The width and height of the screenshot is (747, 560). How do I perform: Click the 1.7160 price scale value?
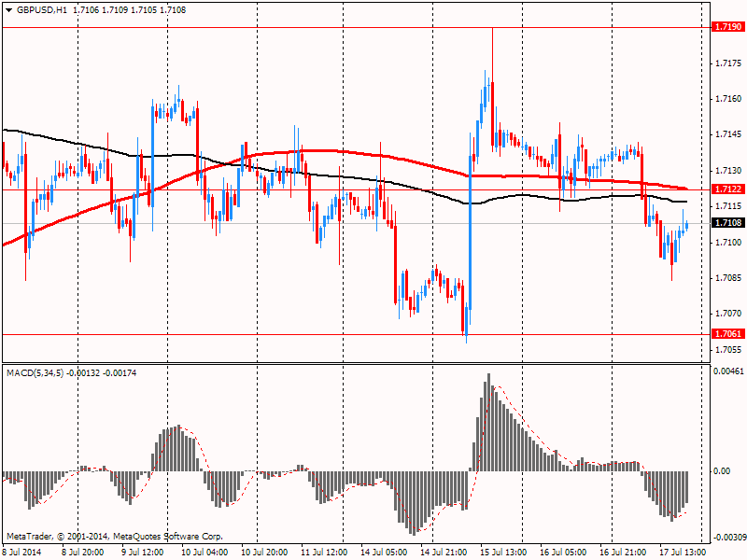tap(726, 99)
